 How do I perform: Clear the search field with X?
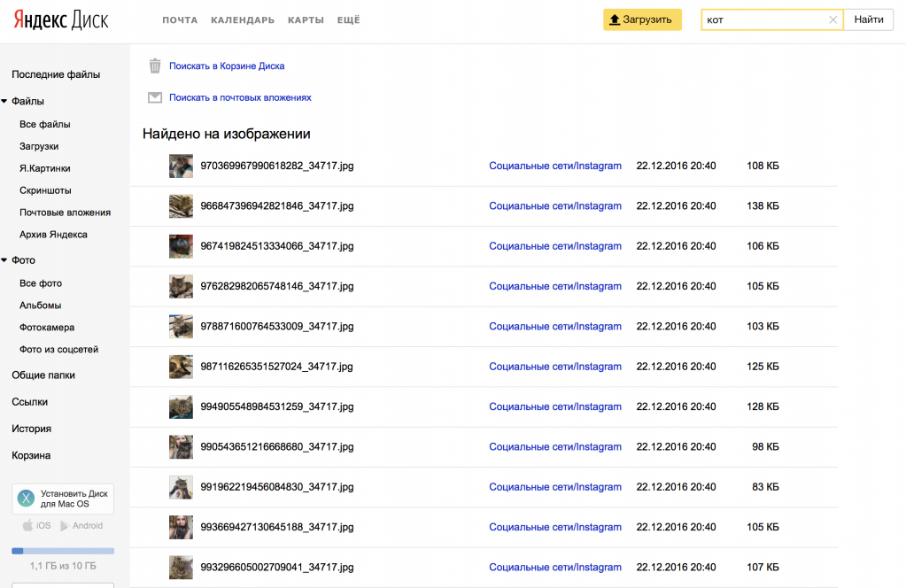pyautogui.click(x=832, y=19)
